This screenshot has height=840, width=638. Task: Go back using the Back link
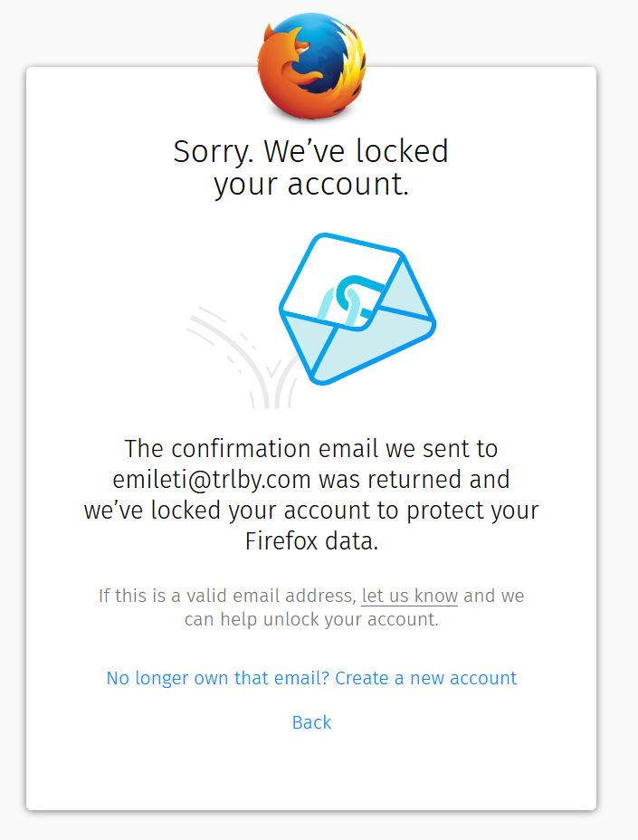tap(311, 722)
